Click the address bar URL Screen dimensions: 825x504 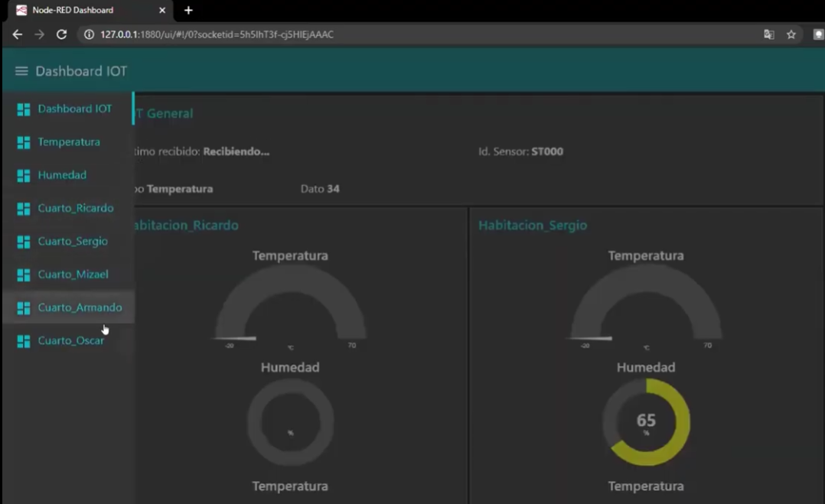coord(217,34)
